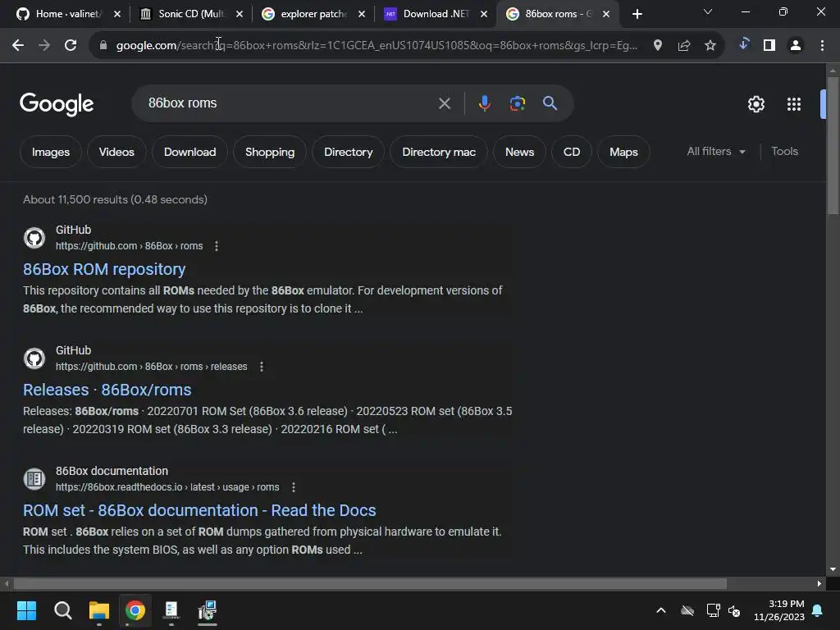The width and height of the screenshot is (840, 630).
Task: Filter results by News
Action: [x=519, y=152]
